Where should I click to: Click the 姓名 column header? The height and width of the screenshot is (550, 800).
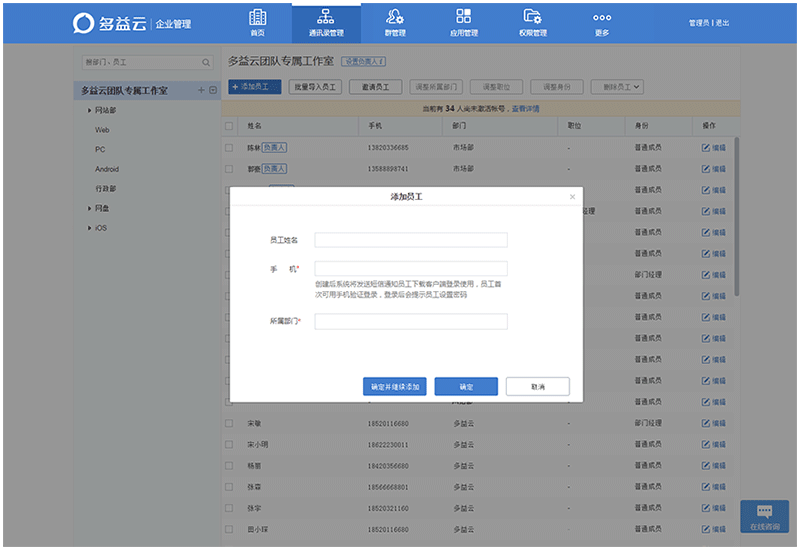coord(255,126)
